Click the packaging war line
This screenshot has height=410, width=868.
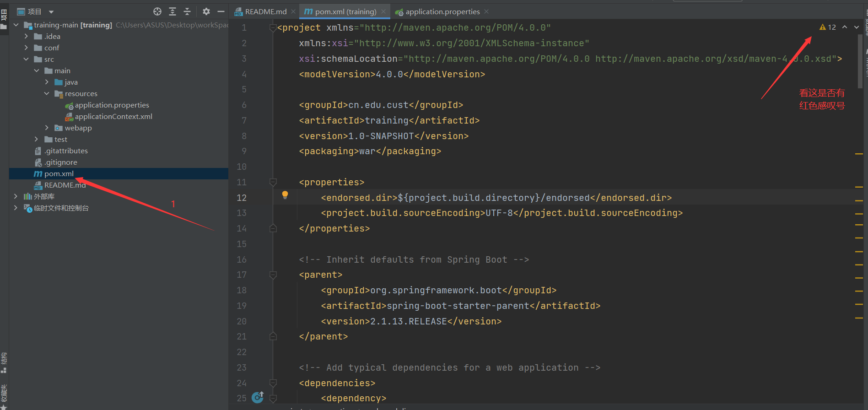(x=370, y=151)
